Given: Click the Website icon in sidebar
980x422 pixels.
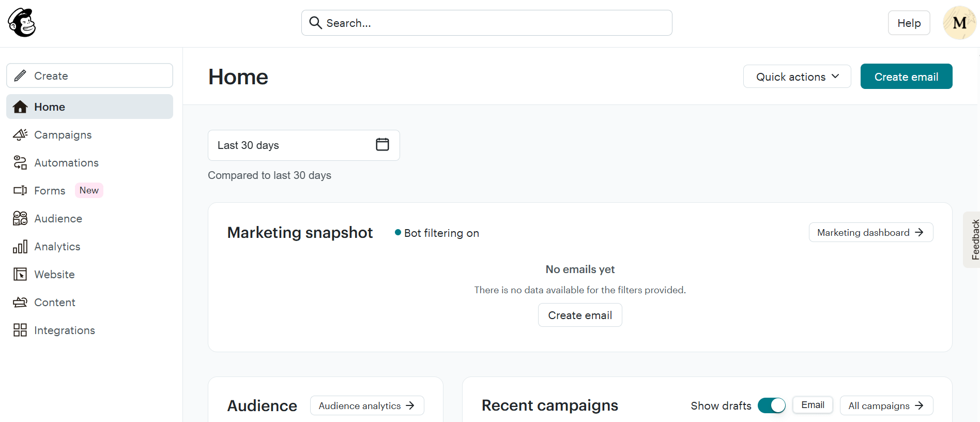Looking at the screenshot, I should click(x=20, y=274).
